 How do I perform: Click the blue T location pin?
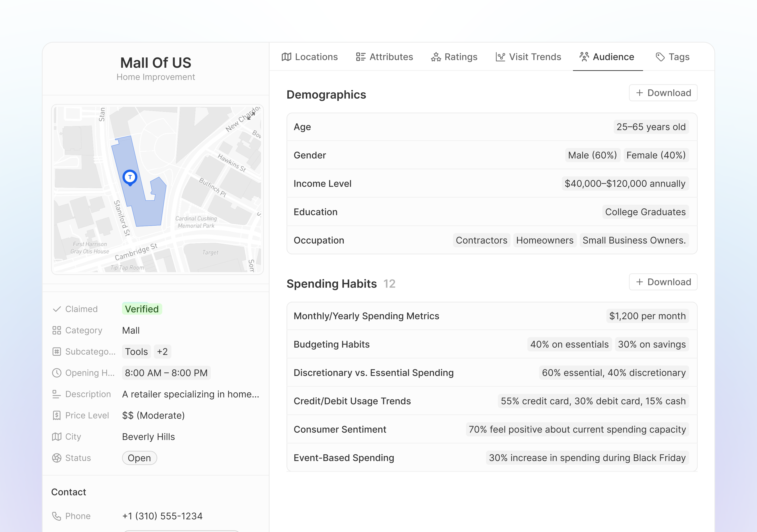(x=130, y=177)
